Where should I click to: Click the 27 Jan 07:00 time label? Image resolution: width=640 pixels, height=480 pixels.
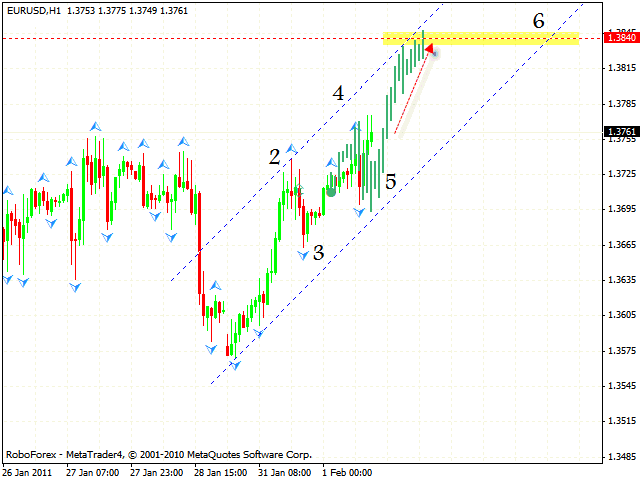pos(93,473)
